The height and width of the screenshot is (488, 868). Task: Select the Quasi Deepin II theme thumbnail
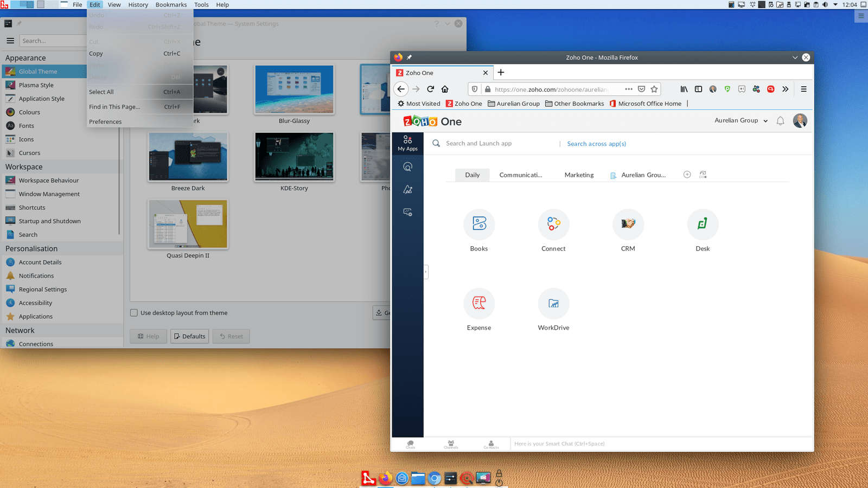tap(188, 224)
